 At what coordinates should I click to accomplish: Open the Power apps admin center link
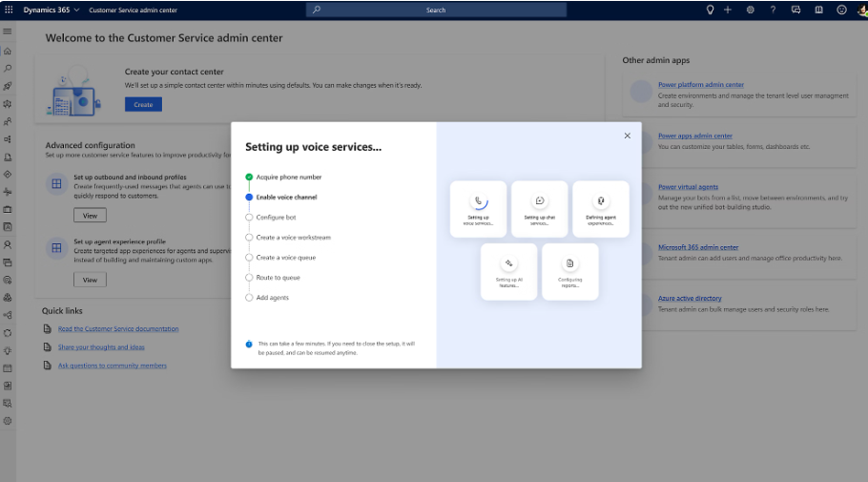695,136
